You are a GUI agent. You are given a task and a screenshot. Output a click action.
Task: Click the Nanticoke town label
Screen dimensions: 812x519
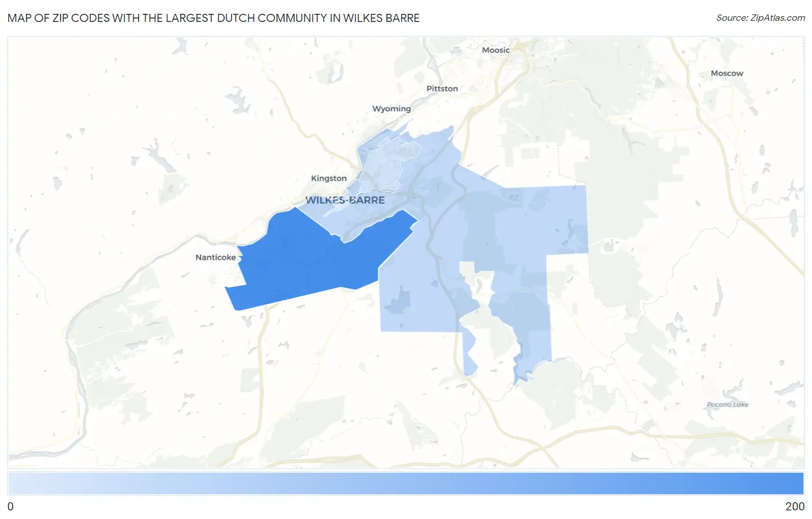[215, 257]
